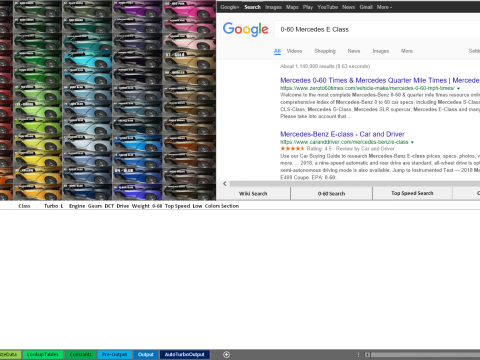Open the More filter under the search box

point(407,51)
